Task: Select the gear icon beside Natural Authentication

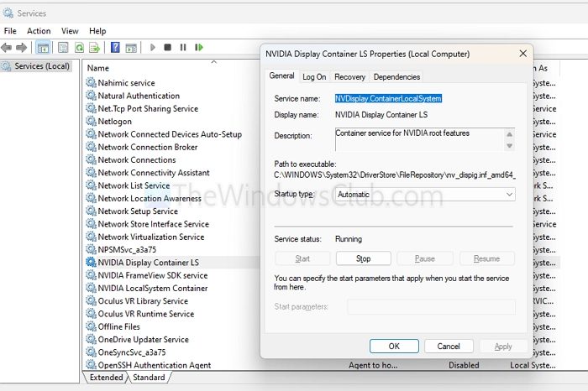Action: coord(91,96)
